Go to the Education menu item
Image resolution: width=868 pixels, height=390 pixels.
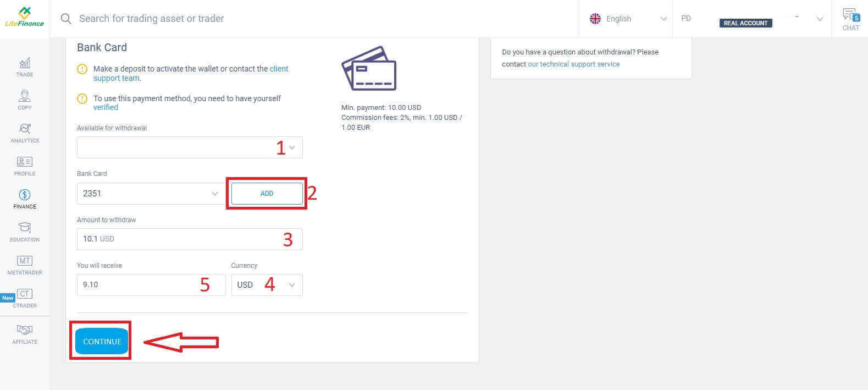coord(25,231)
